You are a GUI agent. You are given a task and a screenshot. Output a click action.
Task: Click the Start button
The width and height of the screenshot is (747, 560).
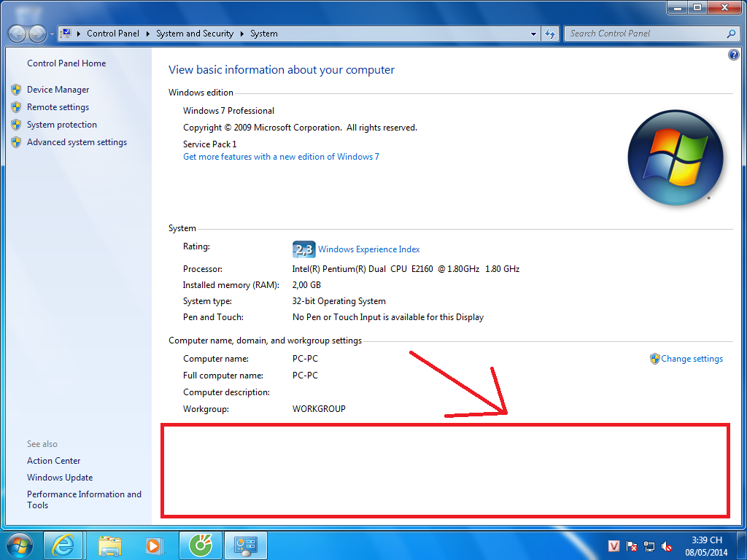click(x=20, y=545)
